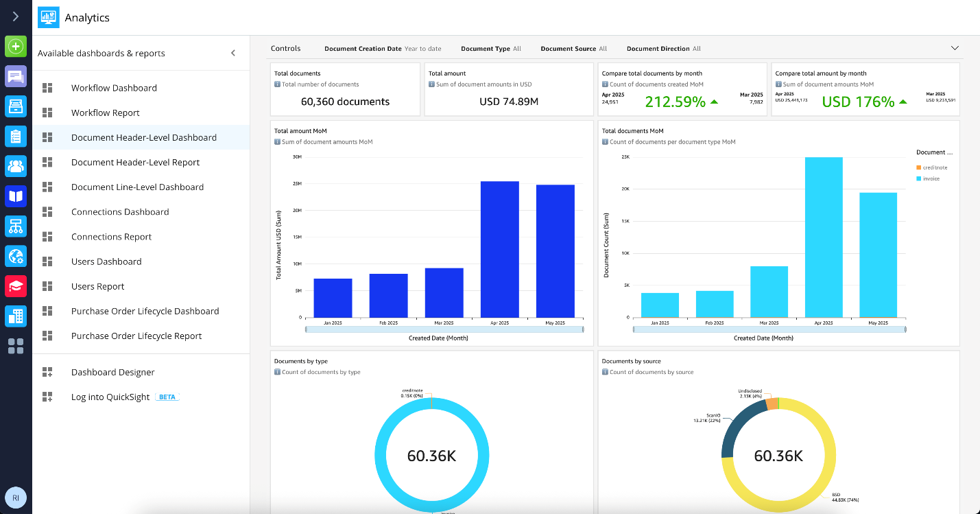Open the knowledge book icon in sidebar
This screenshot has width=980, height=514.
click(x=16, y=196)
